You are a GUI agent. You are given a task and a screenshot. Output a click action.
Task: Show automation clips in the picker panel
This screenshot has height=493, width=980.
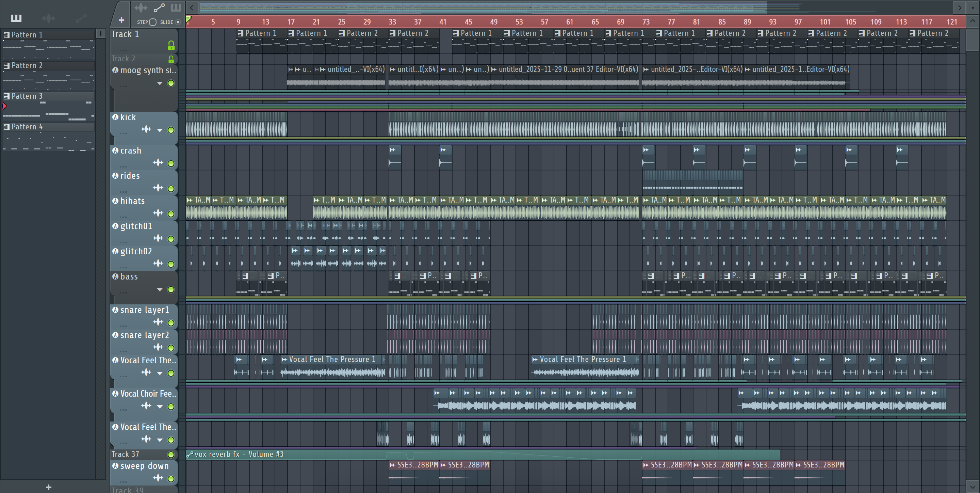point(81,18)
